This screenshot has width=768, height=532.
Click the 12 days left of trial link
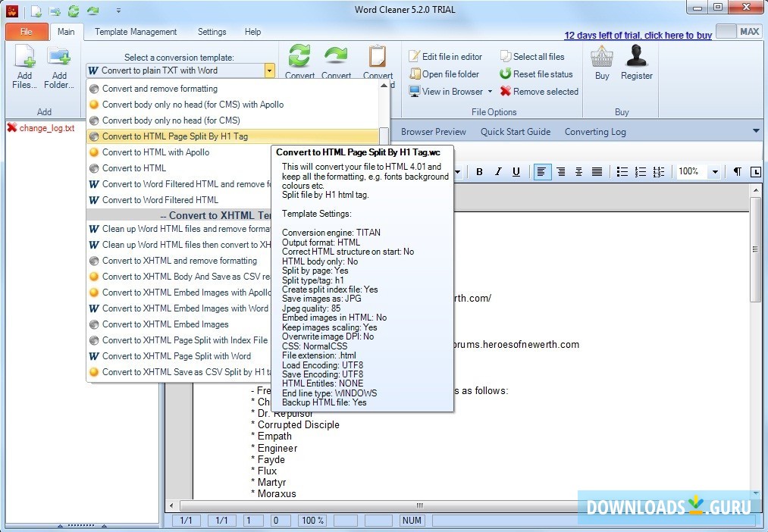pyautogui.click(x=638, y=35)
